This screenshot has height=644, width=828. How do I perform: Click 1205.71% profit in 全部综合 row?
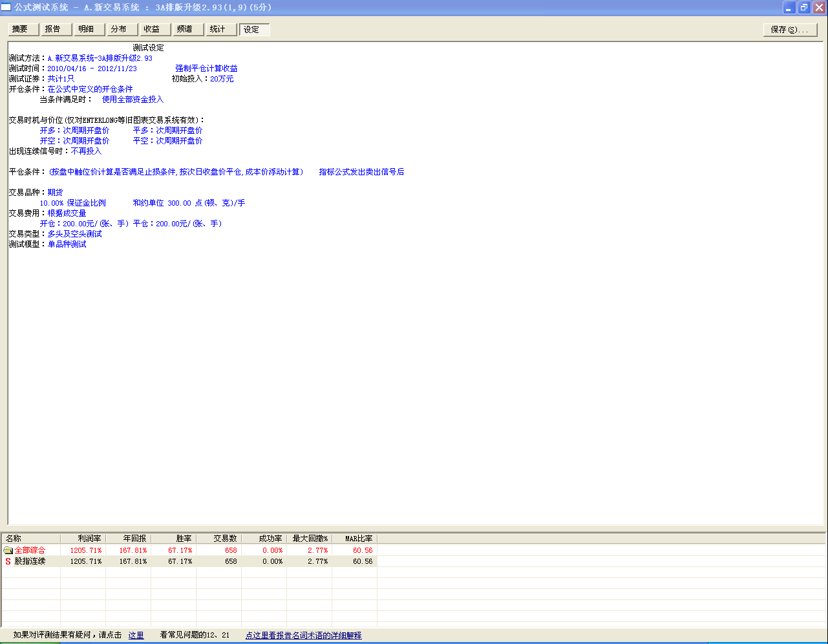click(x=86, y=551)
